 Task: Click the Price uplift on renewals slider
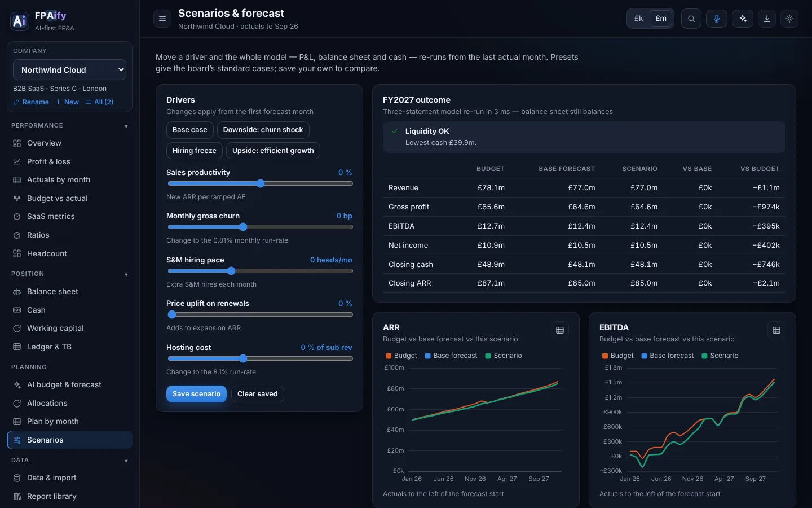pyautogui.click(x=261, y=314)
